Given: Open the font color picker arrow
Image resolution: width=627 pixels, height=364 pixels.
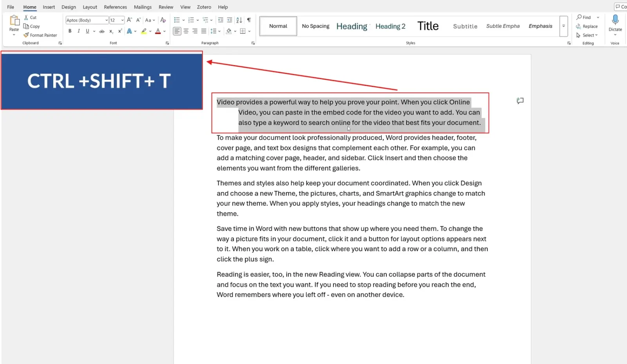Looking at the screenshot, I should click(x=165, y=31).
